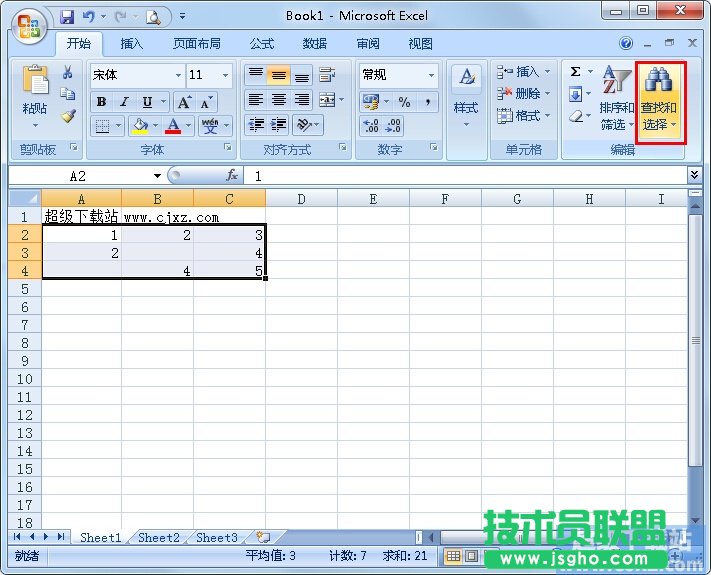Expand the 样式 styles menu
The height and width of the screenshot is (575, 711).
[466, 97]
